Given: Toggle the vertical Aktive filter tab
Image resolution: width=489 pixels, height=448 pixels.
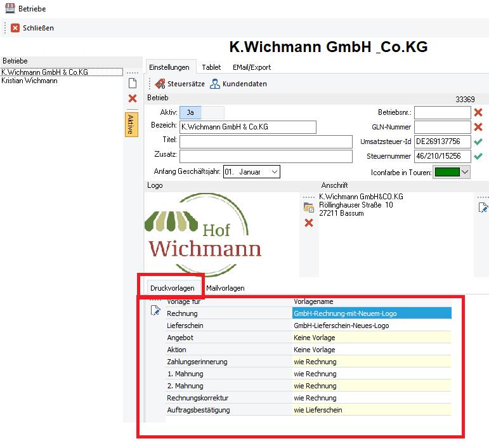Looking at the screenshot, I should point(131,124).
